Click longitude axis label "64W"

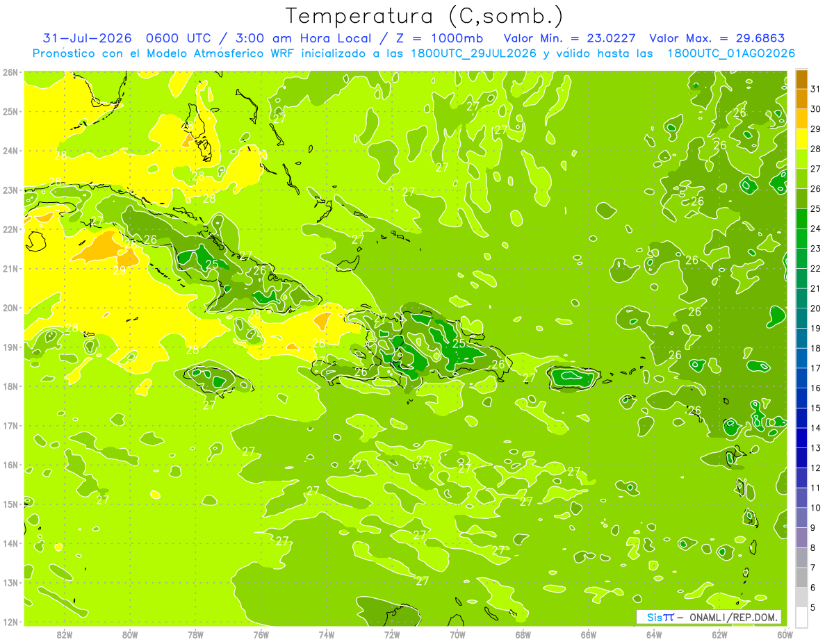(654, 635)
